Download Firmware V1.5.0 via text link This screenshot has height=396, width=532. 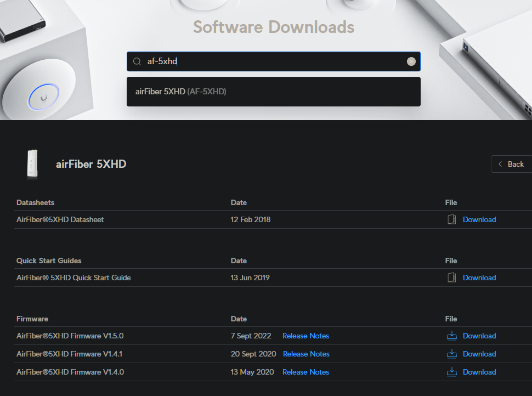point(479,336)
